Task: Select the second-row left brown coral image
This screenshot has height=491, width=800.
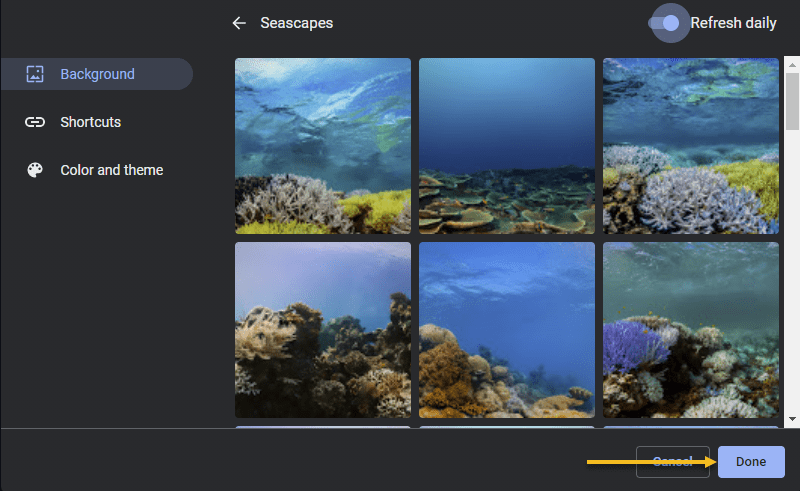Action: pos(323,330)
